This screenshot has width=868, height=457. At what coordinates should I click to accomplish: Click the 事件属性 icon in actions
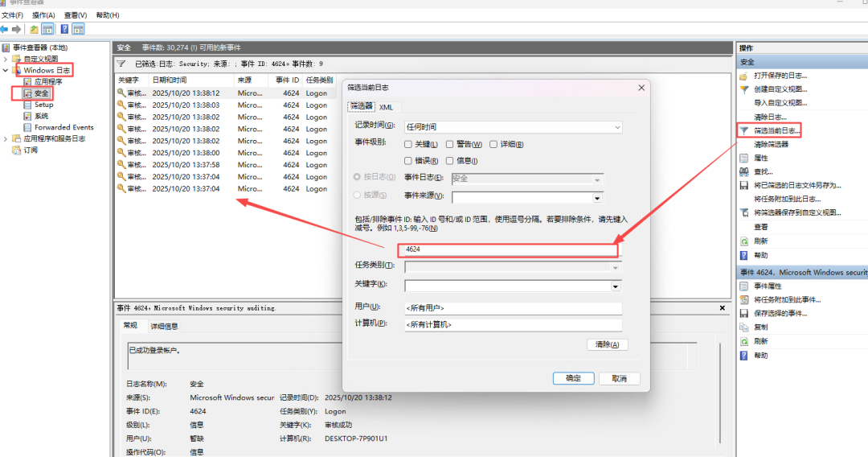[x=744, y=286]
